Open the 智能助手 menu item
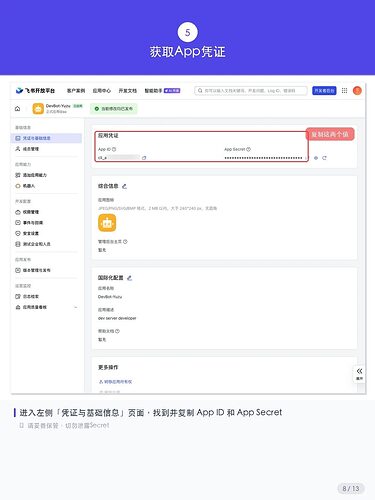The image size is (375, 500). tap(162, 91)
